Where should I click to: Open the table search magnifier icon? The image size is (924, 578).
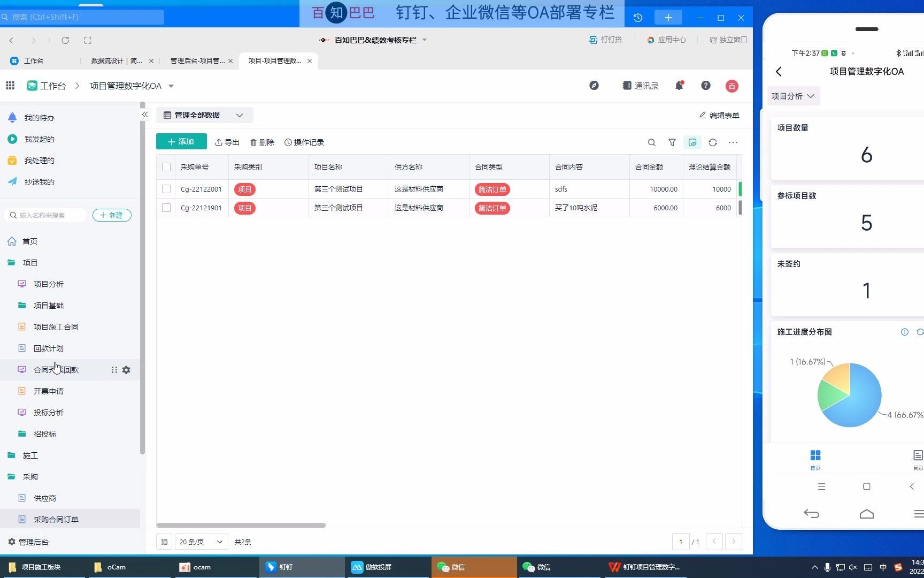[x=652, y=142]
